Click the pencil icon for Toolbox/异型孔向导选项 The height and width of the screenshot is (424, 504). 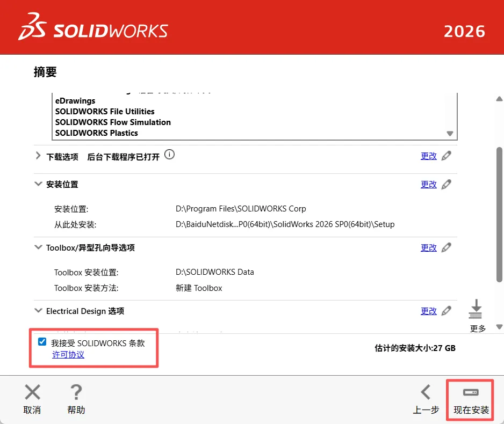click(446, 248)
